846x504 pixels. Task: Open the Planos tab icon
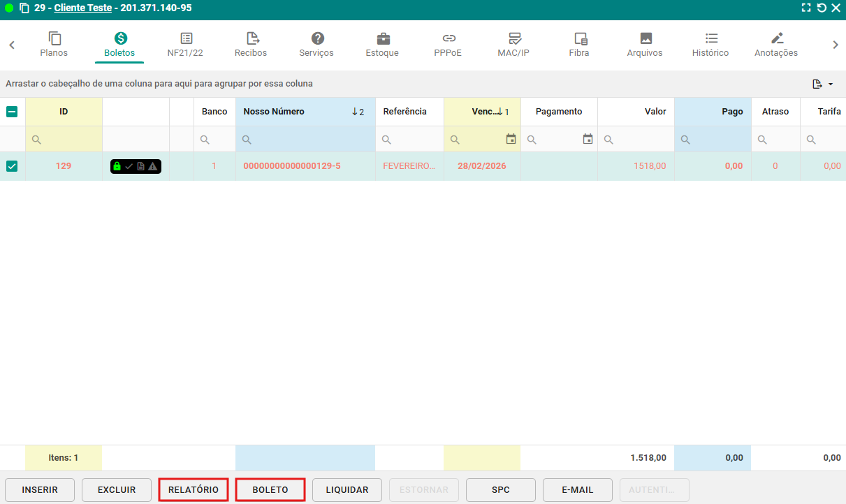coord(54,38)
